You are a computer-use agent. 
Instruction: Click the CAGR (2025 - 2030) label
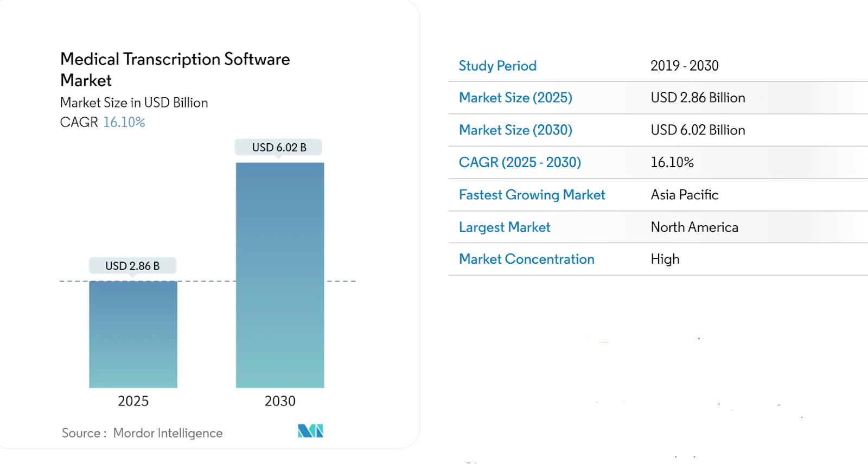coord(520,162)
